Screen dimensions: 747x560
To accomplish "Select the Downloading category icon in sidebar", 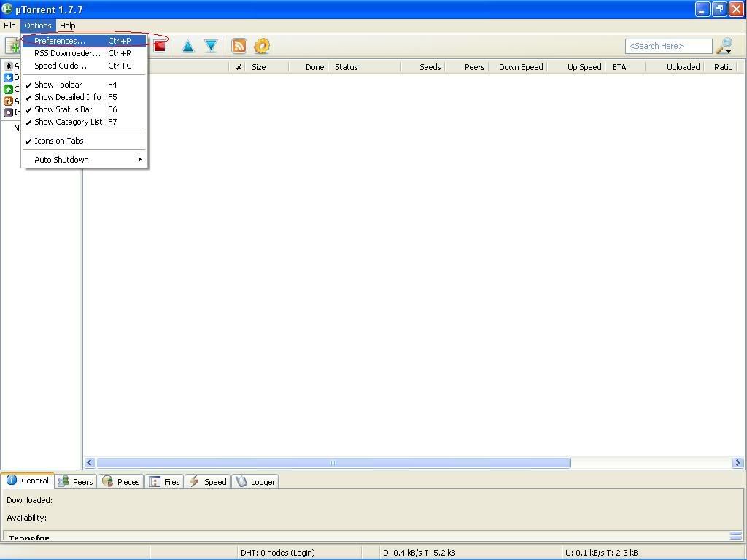I will click(x=9, y=77).
